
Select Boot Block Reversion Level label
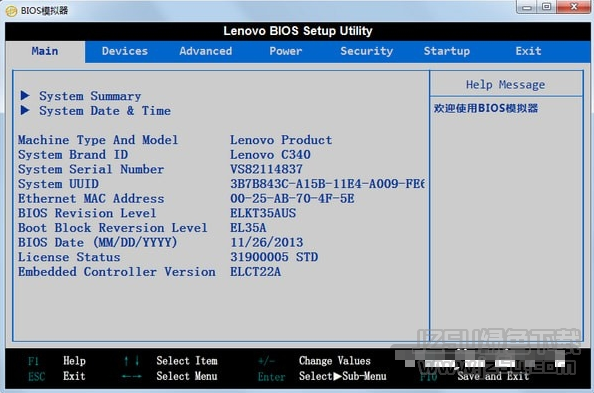(x=113, y=228)
